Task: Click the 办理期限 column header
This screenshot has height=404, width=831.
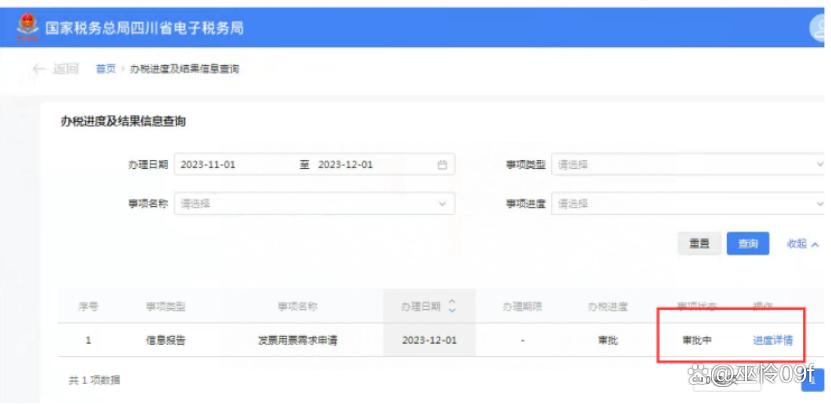Action: point(523,306)
